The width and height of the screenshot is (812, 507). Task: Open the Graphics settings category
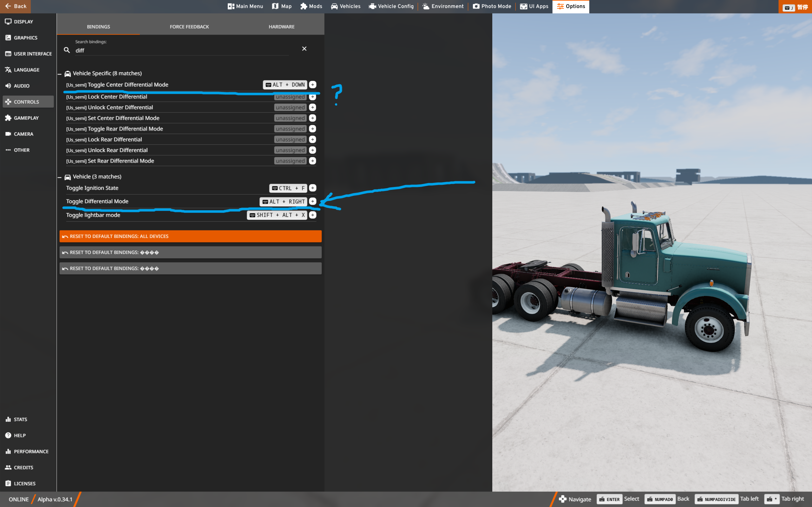pos(25,38)
